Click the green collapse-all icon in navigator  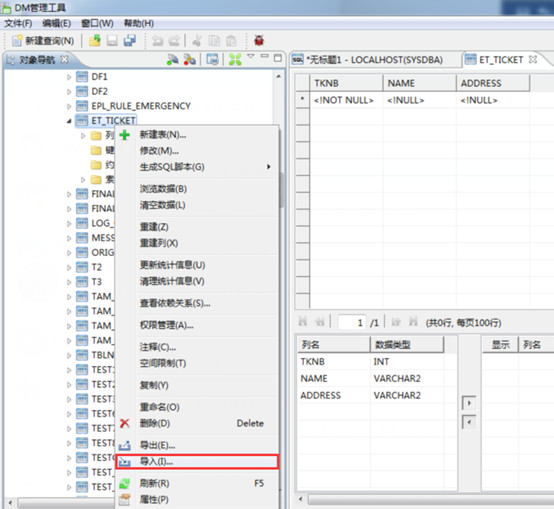235,59
